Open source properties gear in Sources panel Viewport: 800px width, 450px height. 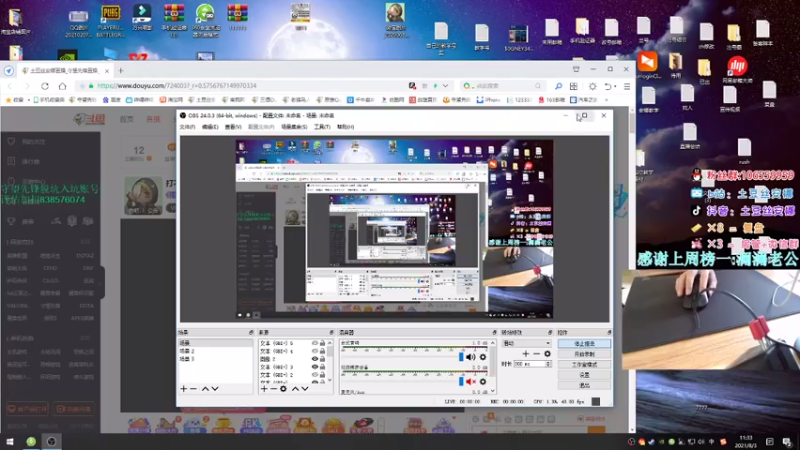(283, 389)
